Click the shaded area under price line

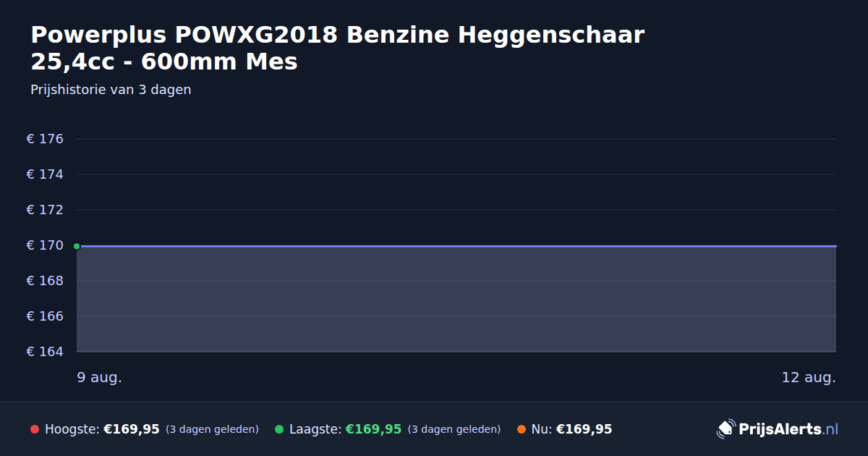click(456, 300)
